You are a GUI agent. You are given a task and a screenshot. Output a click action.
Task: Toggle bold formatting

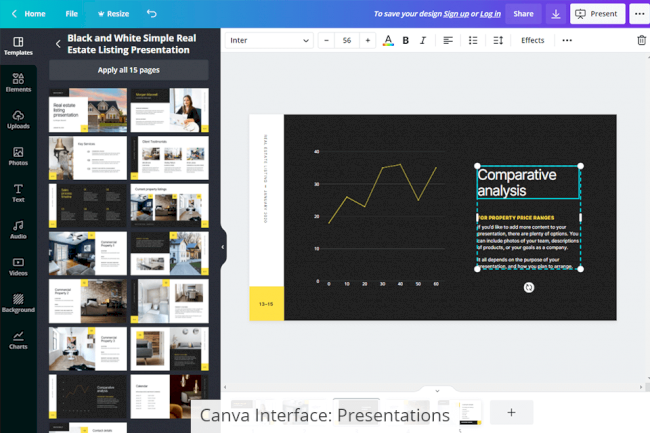(405, 40)
